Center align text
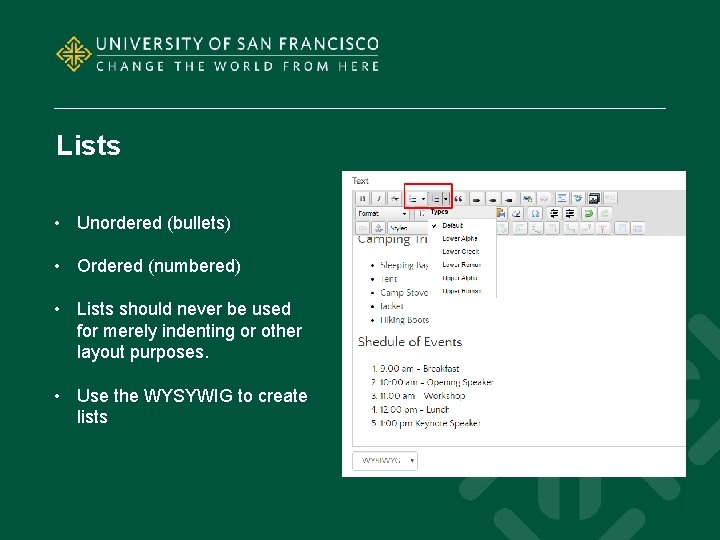Viewport: 720px width, 540px height. (492, 199)
